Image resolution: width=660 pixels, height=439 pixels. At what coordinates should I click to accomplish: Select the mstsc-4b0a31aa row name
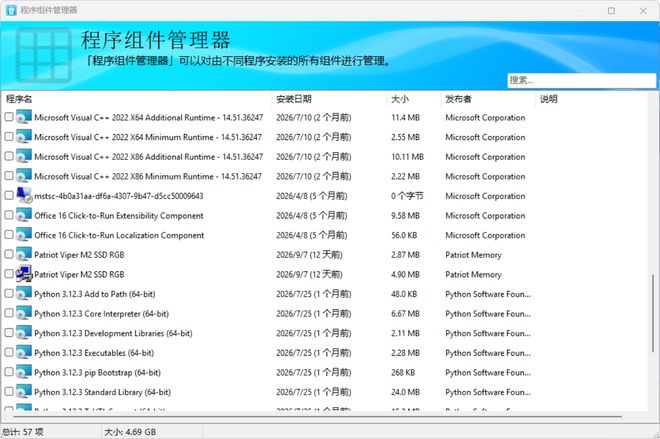[x=119, y=196]
